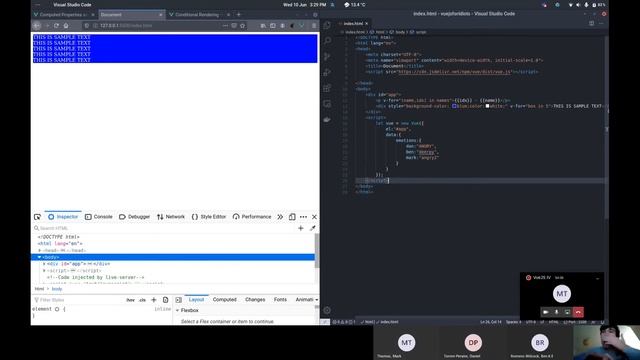The image size is (640, 360).
Task: Go back with browser back button
Action: click(x=37, y=25)
